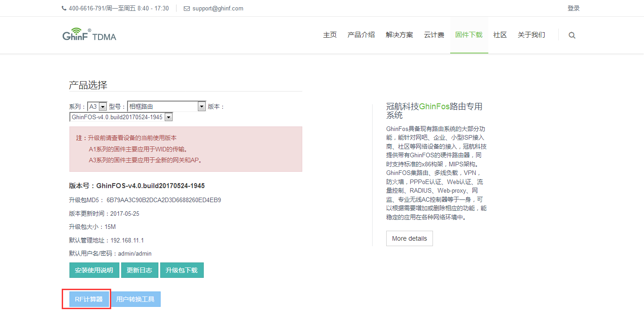Click the MD5 value 6B79AA3C90B2DCA2D3D6688260ED4EB9
644x325 pixels.
(x=164, y=200)
